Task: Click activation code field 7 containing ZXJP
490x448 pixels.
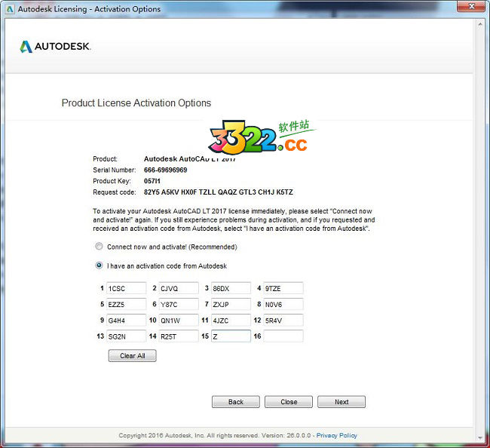Action: pos(231,304)
